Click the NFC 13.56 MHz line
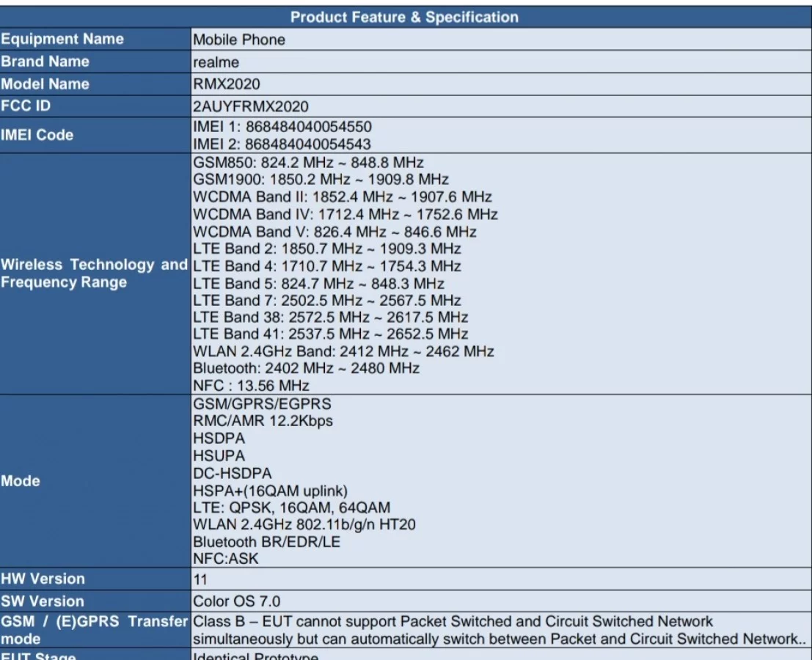Screen dimensions: 812x660 point(251,386)
